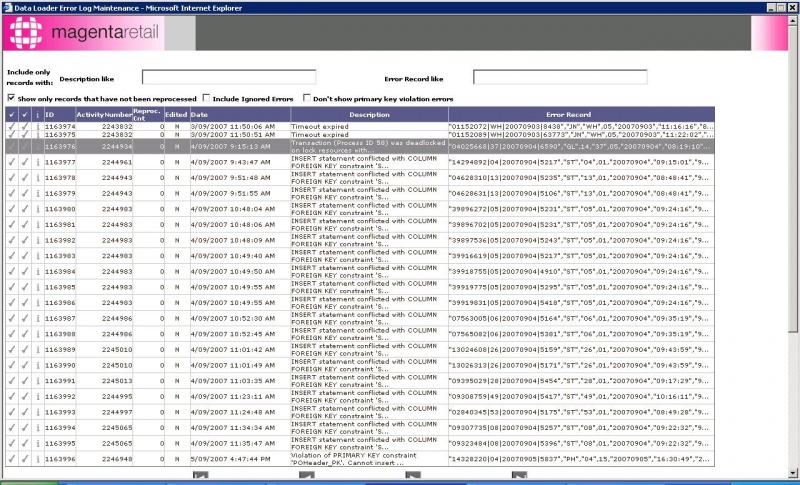Click second checkmark icon of record 1163991
Viewport: 800px width, 485px height.
[25, 380]
